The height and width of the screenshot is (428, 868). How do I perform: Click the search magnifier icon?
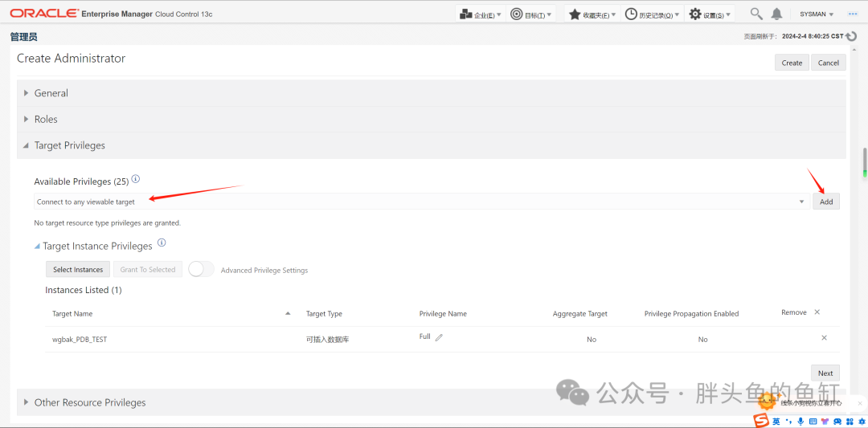pos(756,14)
